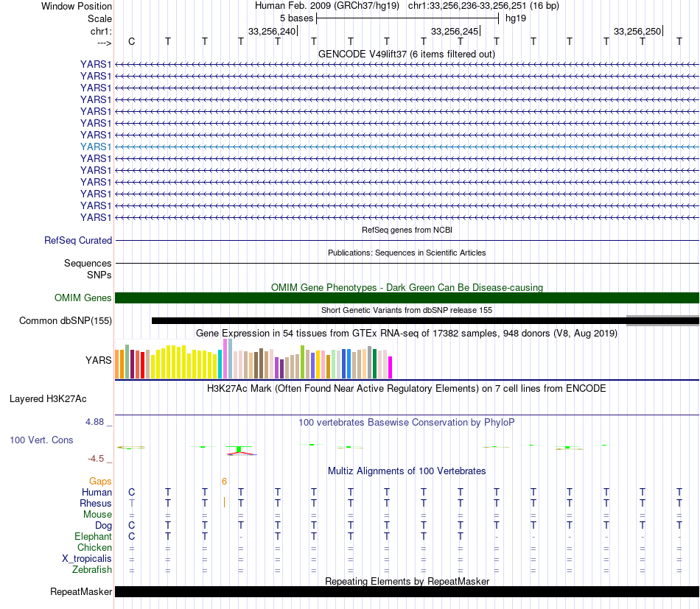Open the RefSeq Curated track label
The height and width of the screenshot is (609, 700).
pyautogui.click(x=78, y=241)
